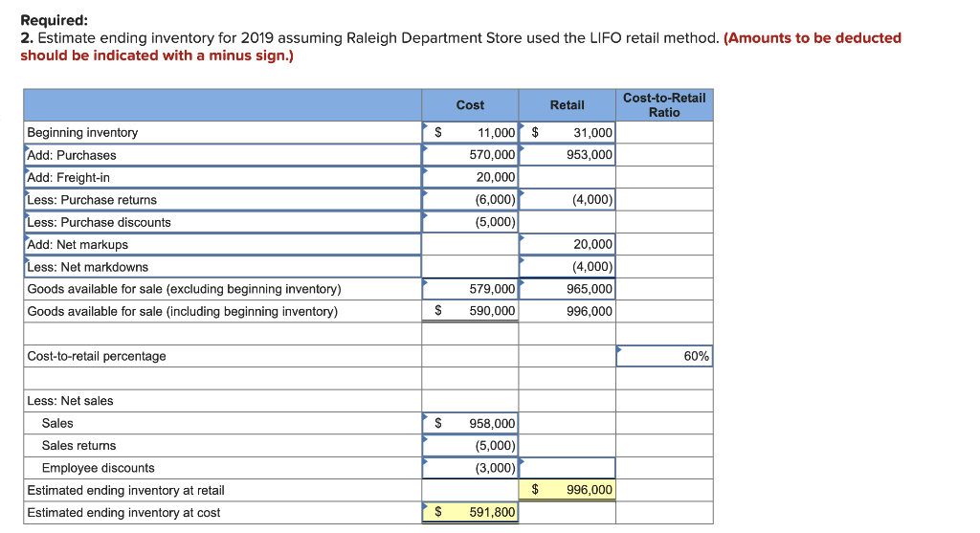980x533 pixels.
Task: Select total goods available cost 590,000
Action: [470, 311]
